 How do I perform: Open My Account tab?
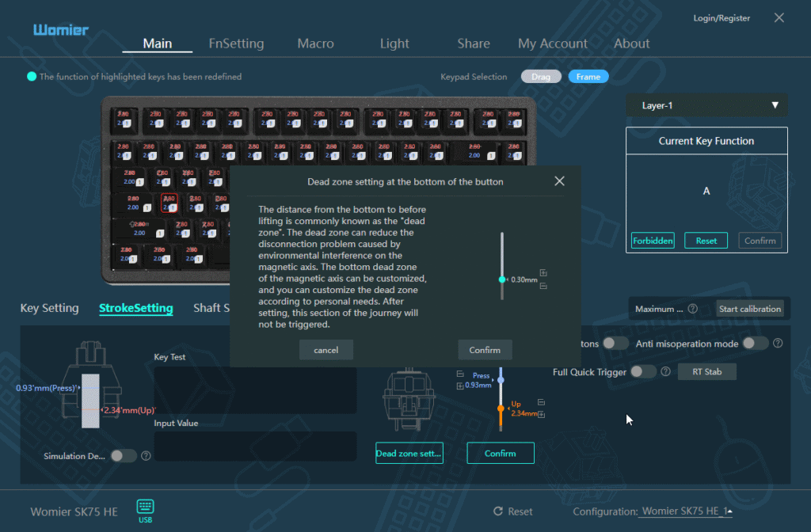pyautogui.click(x=552, y=44)
